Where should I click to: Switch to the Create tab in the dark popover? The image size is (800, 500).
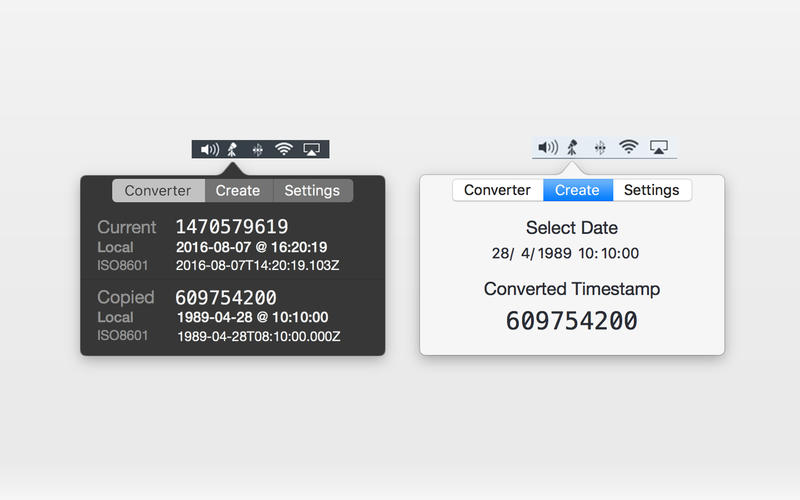(238, 190)
